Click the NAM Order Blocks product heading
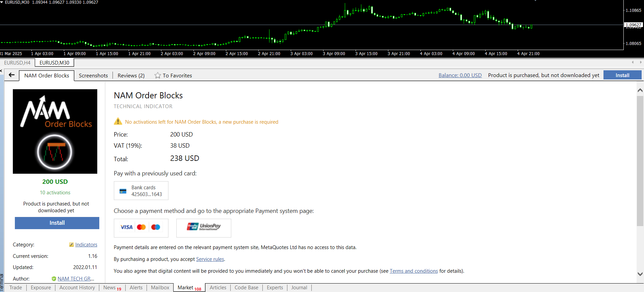 click(x=148, y=96)
